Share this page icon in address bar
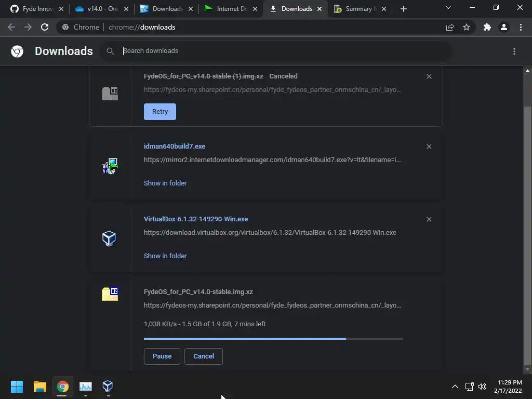Screen dimensions: 532x399 (x=450, y=27)
